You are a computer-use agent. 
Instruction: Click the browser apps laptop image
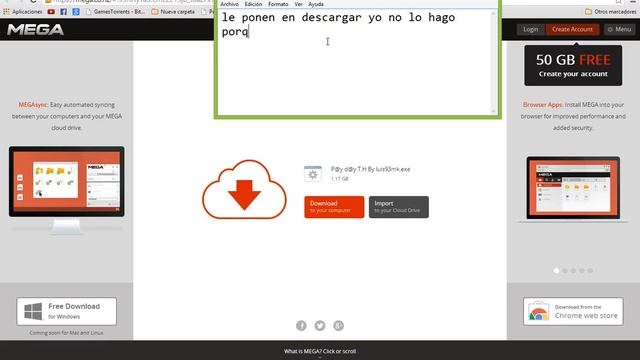click(573, 189)
